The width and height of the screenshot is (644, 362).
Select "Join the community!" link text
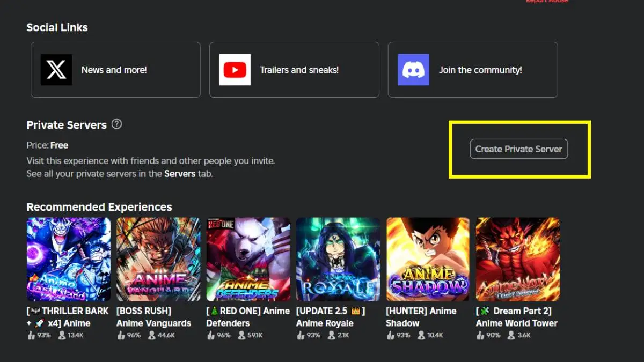pyautogui.click(x=480, y=70)
